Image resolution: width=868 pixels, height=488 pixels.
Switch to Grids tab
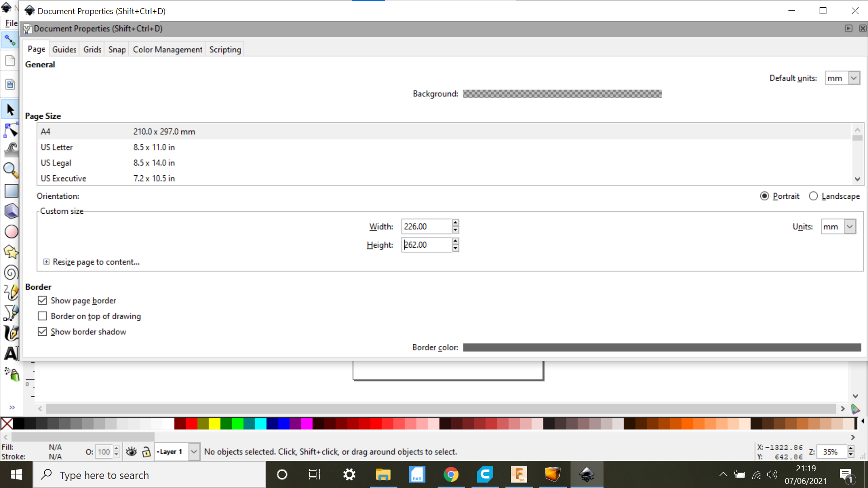tap(92, 49)
